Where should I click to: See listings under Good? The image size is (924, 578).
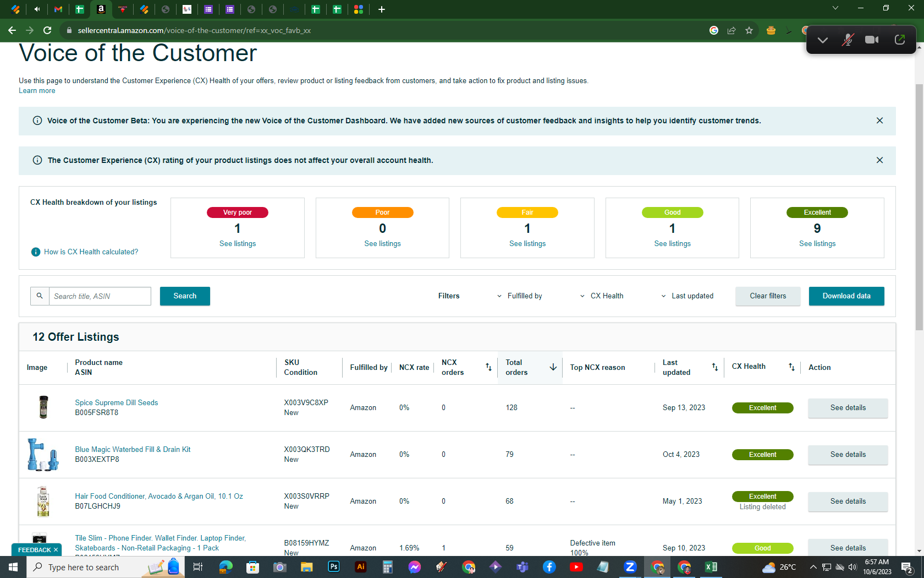pos(672,244)
